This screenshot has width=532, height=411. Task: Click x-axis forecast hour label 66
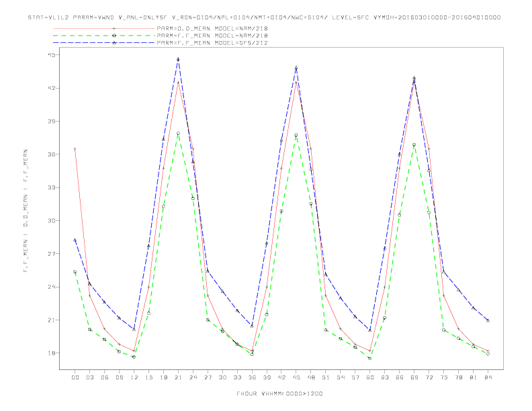click(x=400, y=377)
